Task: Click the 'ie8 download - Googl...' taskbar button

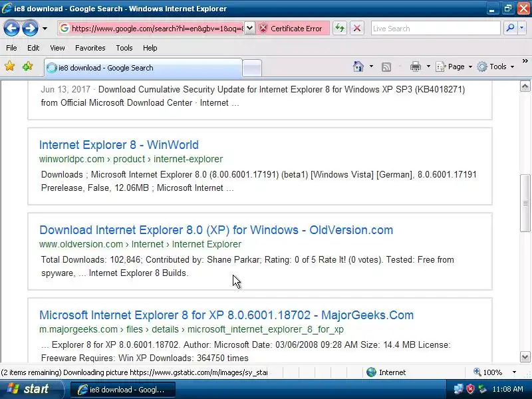Action: point(123,390)
